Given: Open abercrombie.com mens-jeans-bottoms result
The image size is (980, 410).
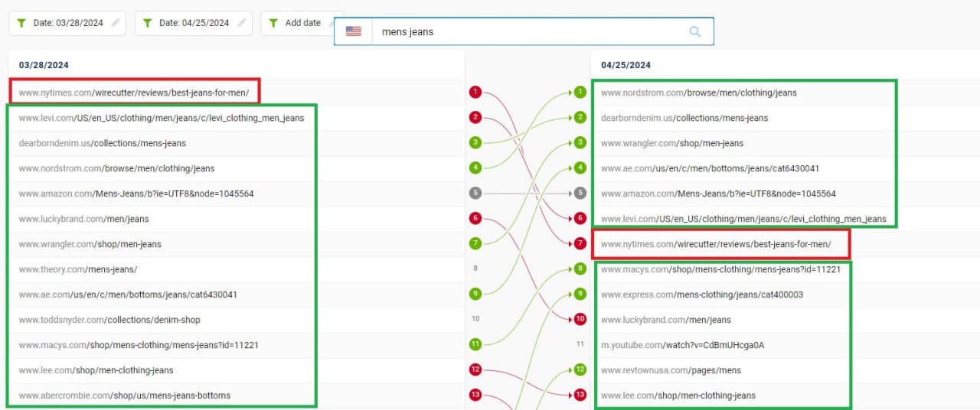Looking at the screenshot, I should tap(125, 395).
